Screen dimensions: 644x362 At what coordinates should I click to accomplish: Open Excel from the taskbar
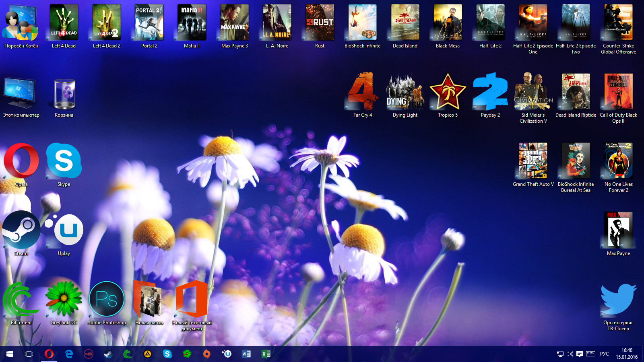(266, 354)
